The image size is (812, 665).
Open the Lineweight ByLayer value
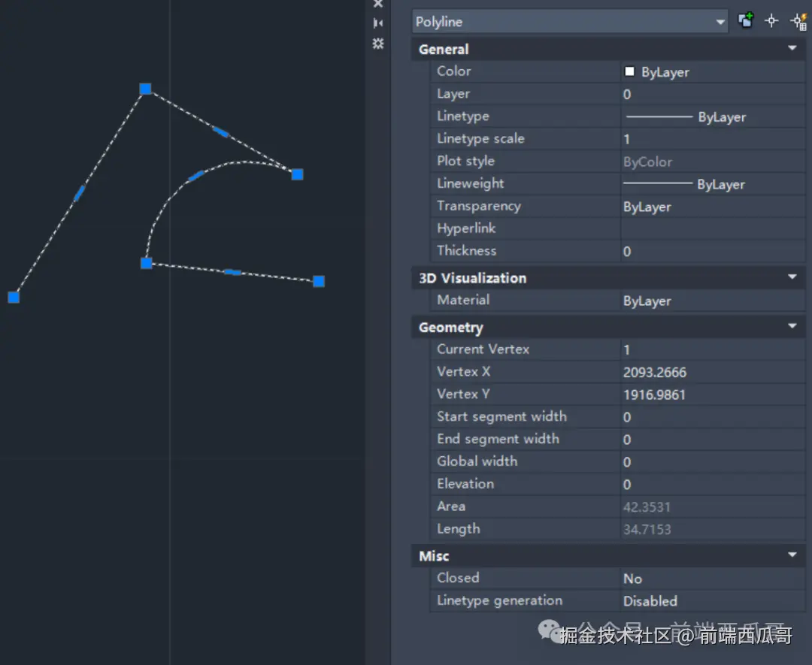pos(713,184)
